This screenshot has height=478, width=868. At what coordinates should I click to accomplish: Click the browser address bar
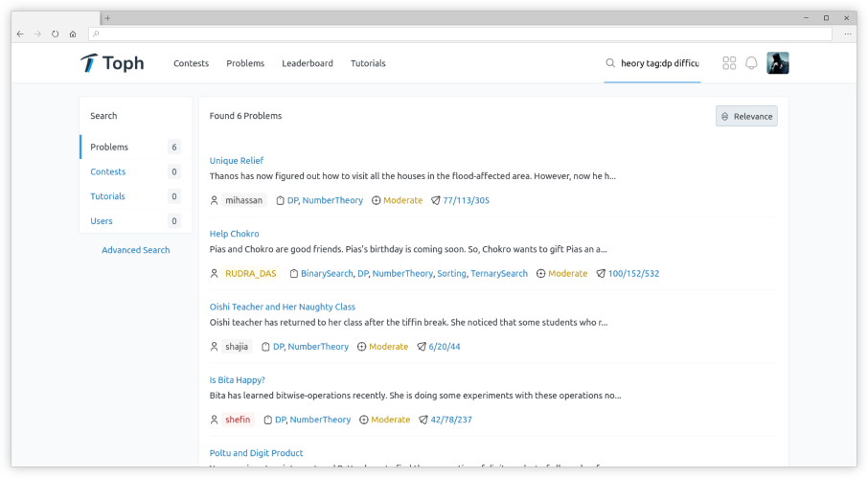pos(460,34)
